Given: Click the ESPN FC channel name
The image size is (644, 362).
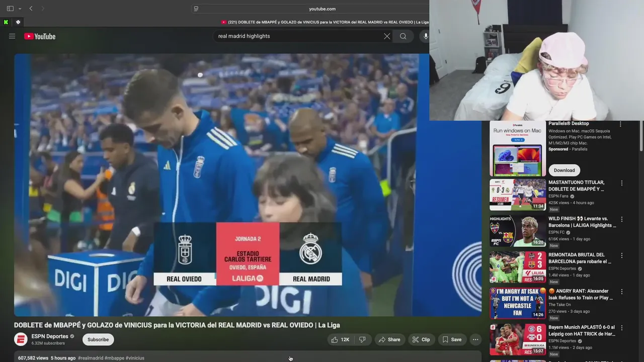Looking at the screenshot, I should tap(556, 232).
